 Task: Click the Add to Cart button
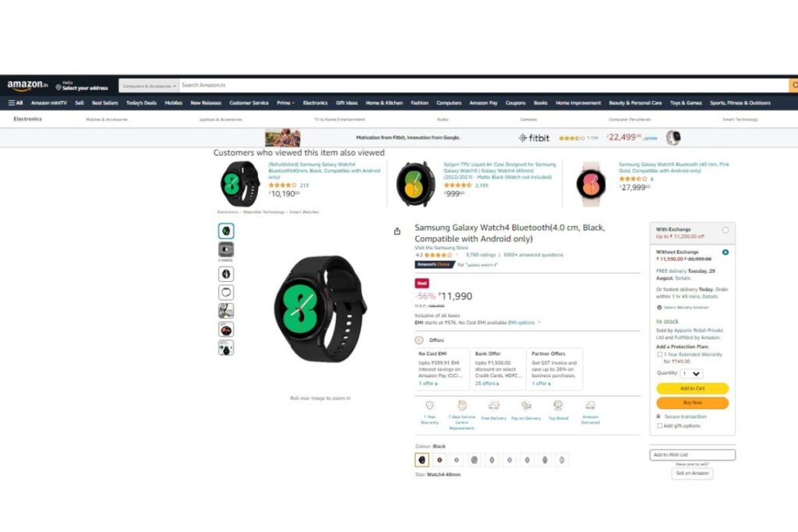(692, 389)
